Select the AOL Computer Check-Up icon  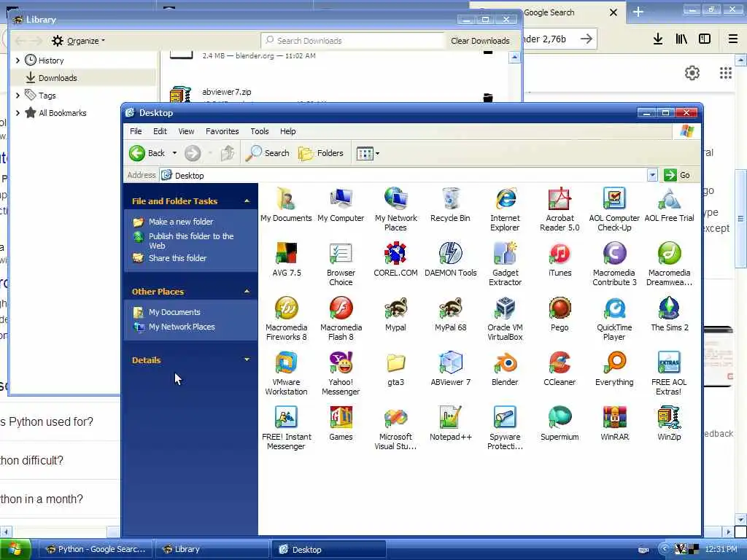tap(614, 209)
